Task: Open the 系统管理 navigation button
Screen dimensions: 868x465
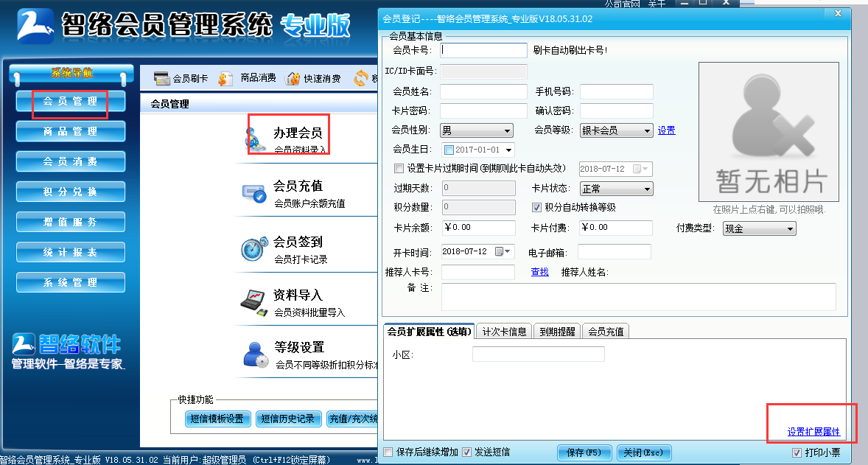Action: tap(70, 282)
